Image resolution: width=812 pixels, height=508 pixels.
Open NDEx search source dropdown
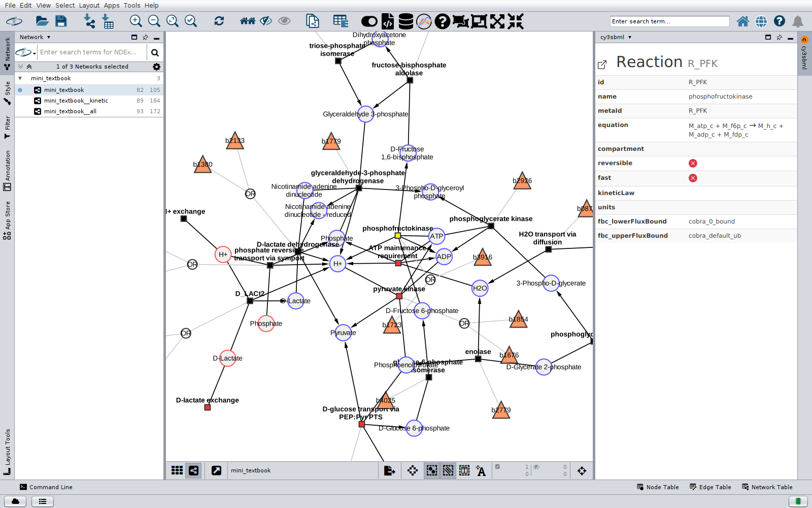(x=26, y=52)
